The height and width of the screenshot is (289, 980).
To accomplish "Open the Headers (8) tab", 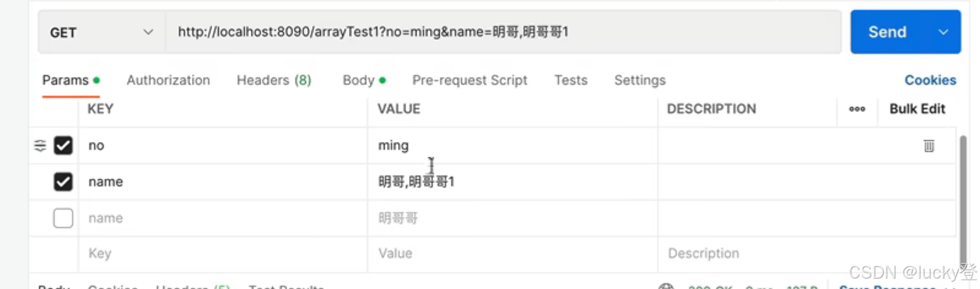I will point(274,80).
